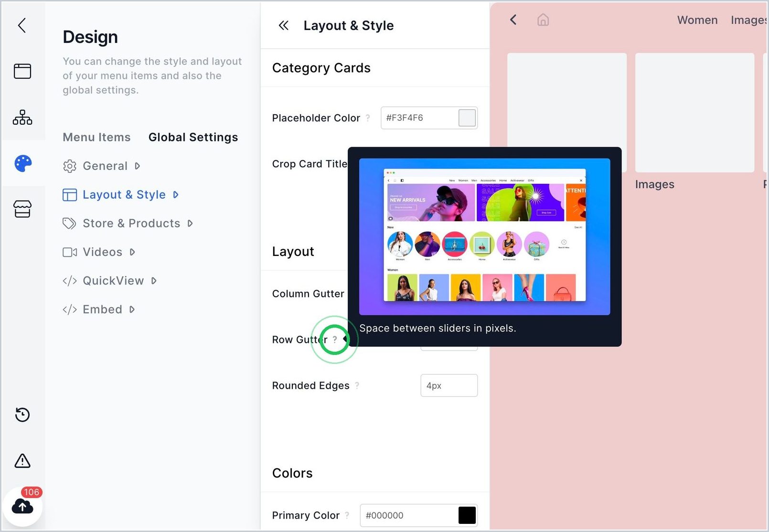This screenshot has height=532, width=769.
Task: Expand arrow beside General
Action: pos(138,166)
